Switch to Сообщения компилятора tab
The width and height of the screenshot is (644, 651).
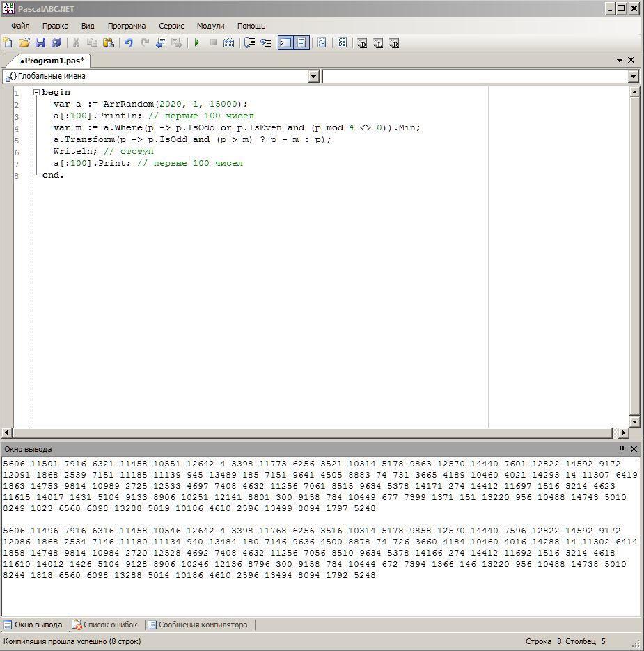click(198, 625)
